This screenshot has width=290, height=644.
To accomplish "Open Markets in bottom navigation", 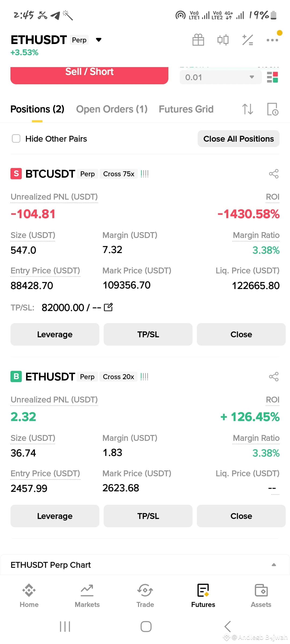I will 87,596.
